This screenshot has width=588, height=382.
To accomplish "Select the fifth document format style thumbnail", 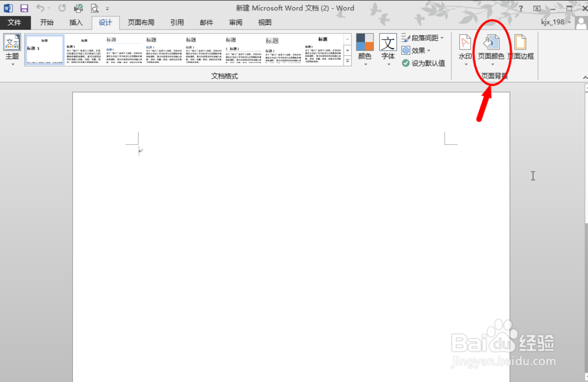I will tap(203, 49).
